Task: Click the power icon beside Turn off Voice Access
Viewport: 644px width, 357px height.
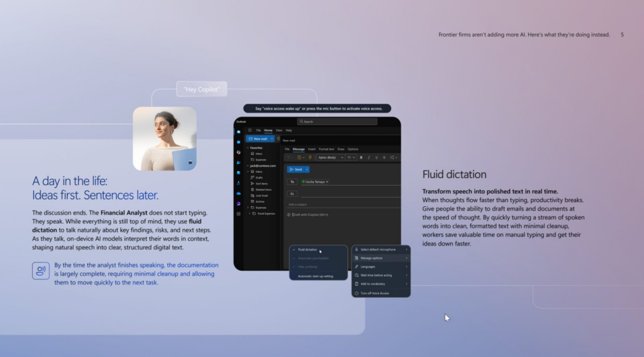Action: coord(357,293)
